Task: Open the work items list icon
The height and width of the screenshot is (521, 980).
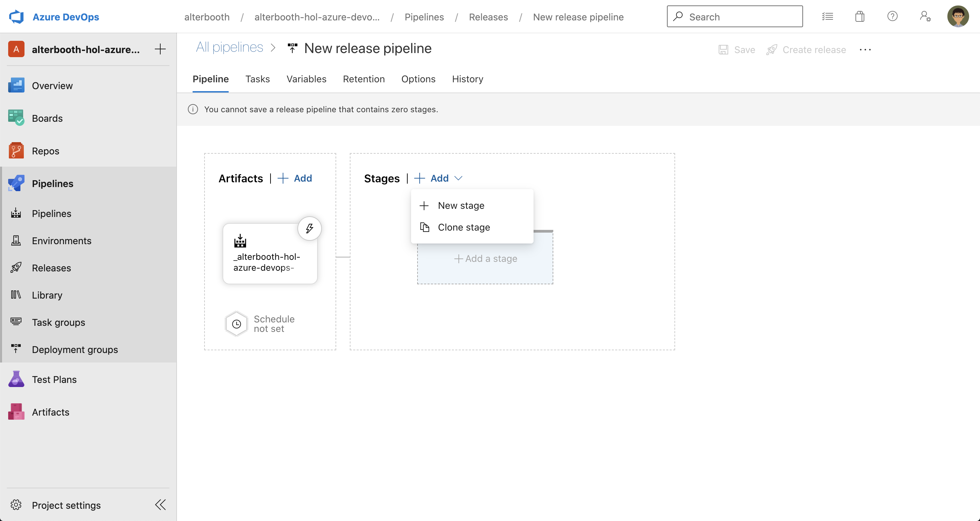Action: click(827, 17)
